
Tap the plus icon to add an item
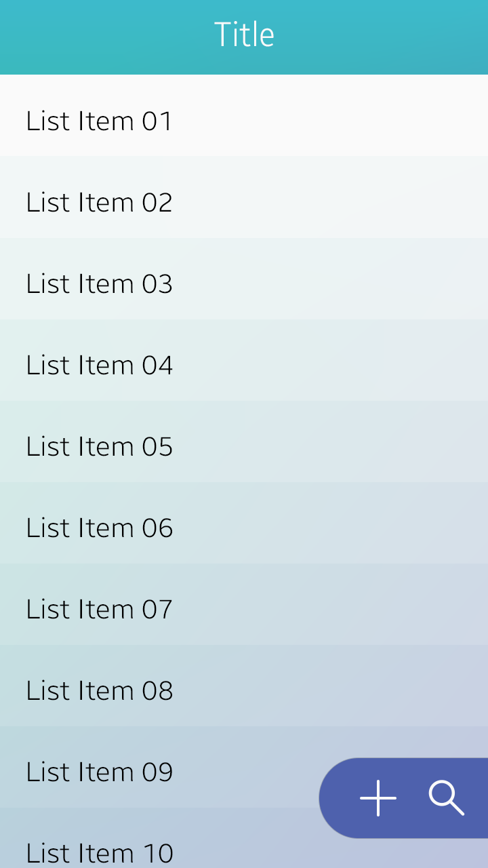pos(378,798)
